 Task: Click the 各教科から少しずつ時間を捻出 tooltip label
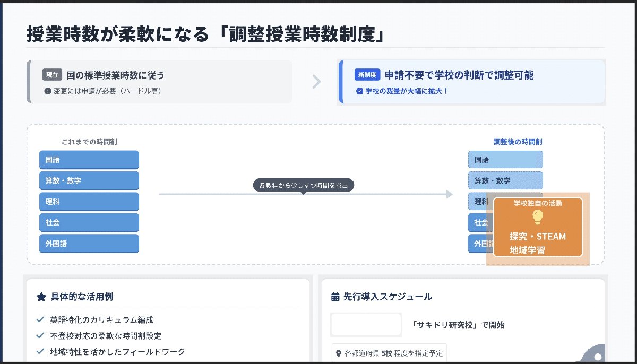point(303,186)
